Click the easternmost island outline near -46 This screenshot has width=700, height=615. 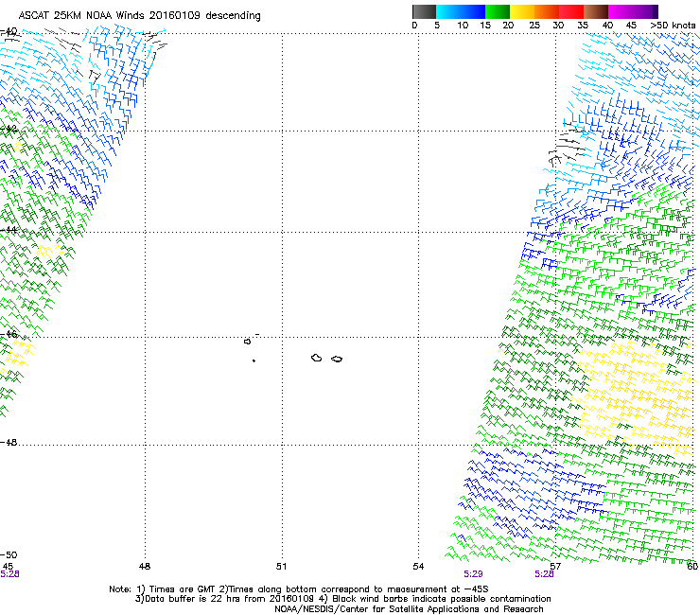tap(337, 359)
